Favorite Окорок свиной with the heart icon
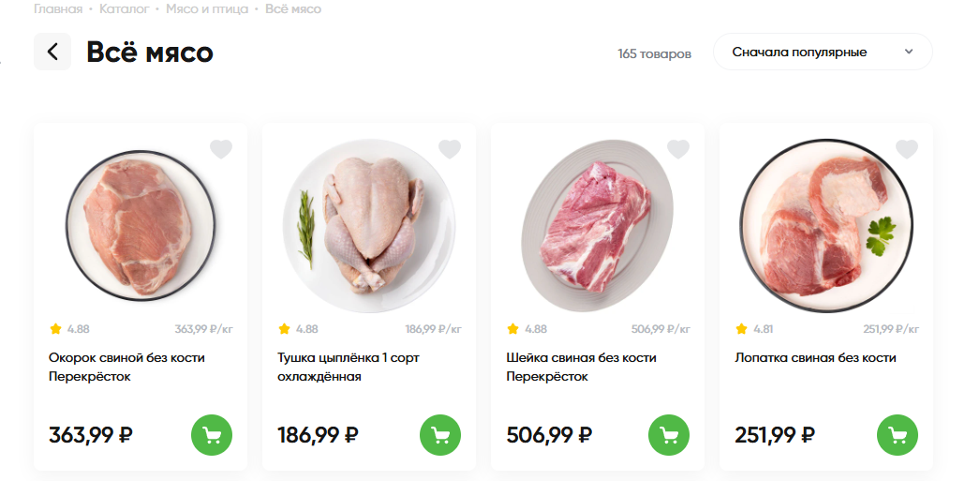This screenshot has height=481, width=980. (x=221, y=149)
